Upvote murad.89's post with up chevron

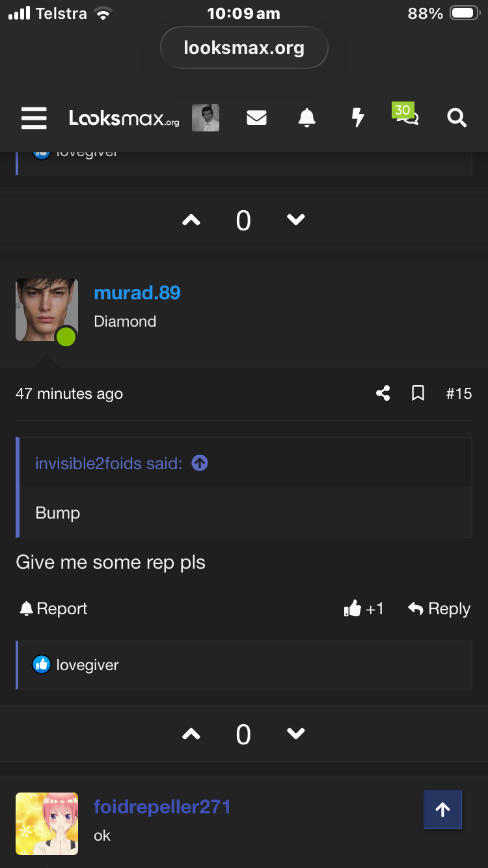(191, 734)
